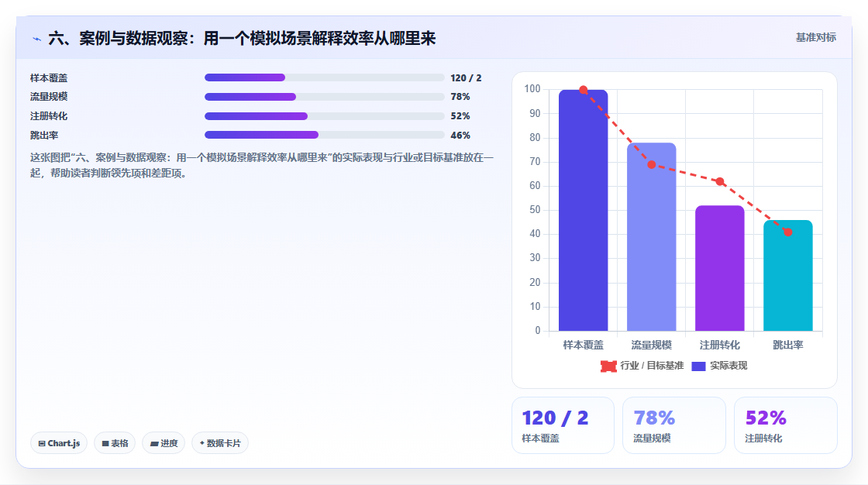868x485 pixels.
Task: Click the 0 y-axis tick label
Action: coord(538,331)
